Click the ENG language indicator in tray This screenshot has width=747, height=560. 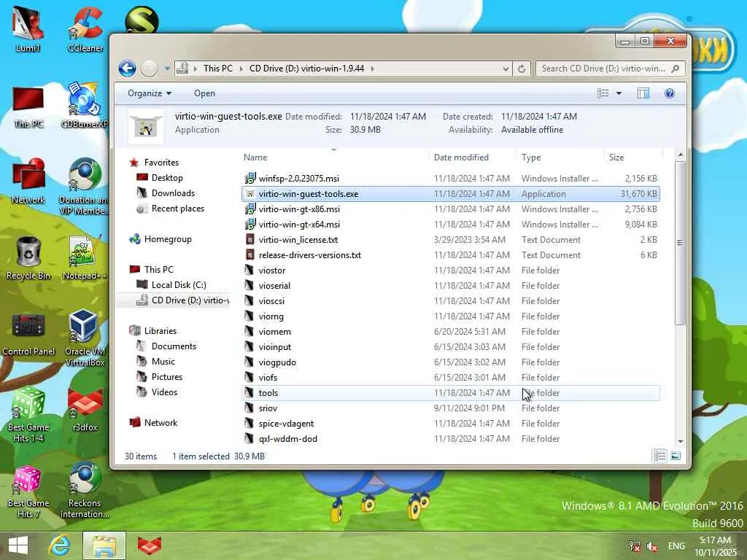pyautogui.click(x=676, y=545)
